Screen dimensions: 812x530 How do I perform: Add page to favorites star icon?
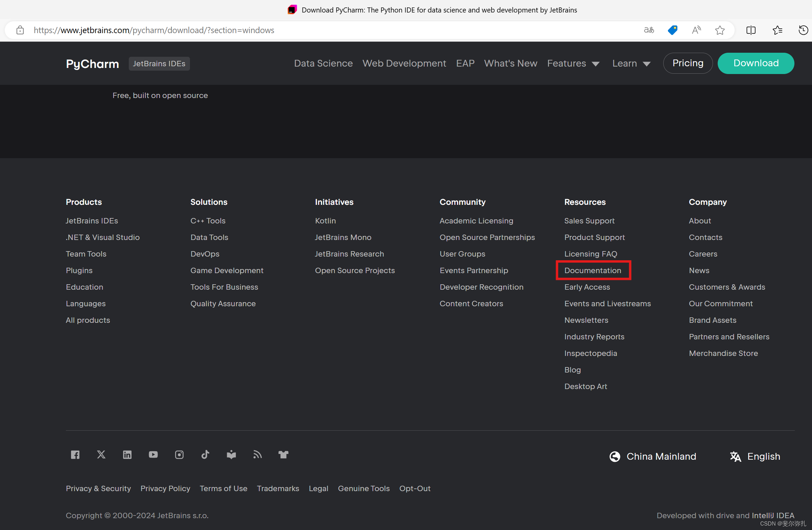point(720,30)
